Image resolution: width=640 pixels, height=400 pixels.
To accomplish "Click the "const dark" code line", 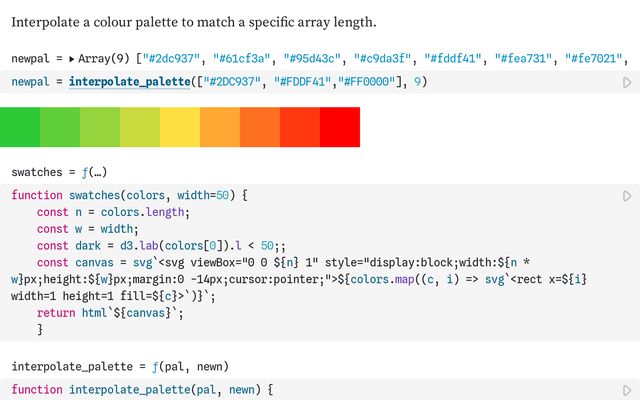I will [161, 246].
